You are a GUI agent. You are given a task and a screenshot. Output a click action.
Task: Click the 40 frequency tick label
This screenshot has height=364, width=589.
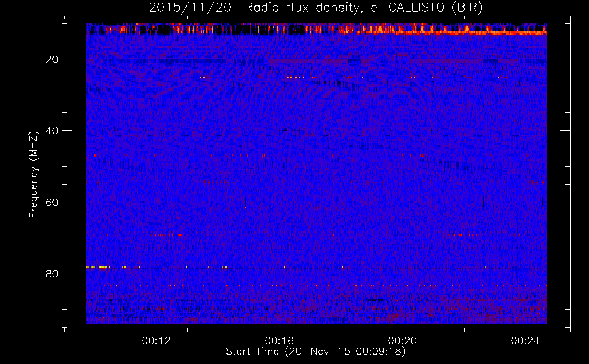[52, 131]
